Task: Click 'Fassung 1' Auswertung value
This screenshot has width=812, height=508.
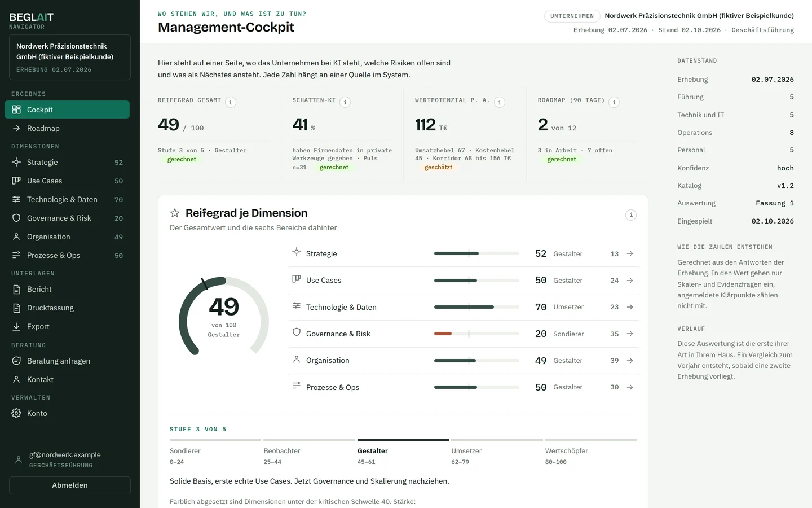Action: 775,203
